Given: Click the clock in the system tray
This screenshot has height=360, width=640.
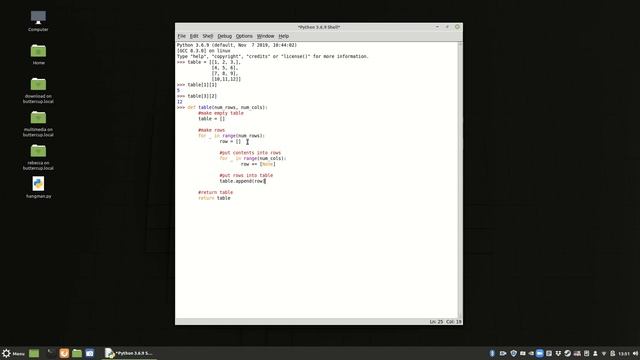Looking at the screenshot, I should pyautogui.click(x=624, y=353).
